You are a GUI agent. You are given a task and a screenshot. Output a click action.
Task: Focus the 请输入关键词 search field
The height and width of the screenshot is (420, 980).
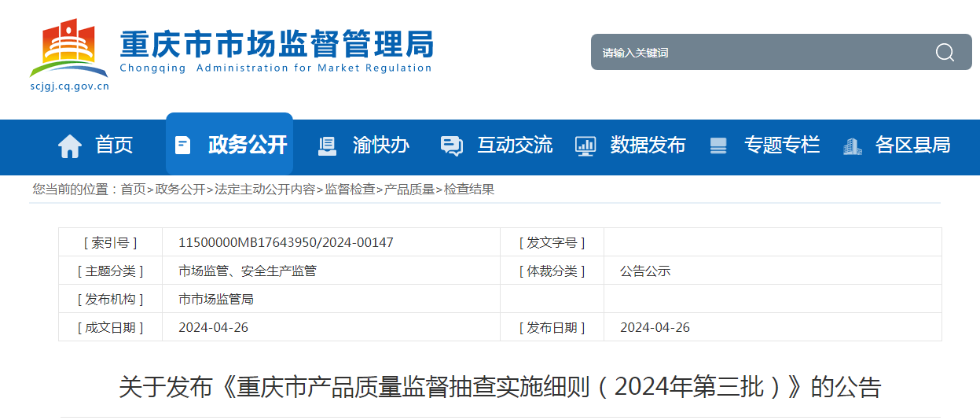coord(762,53)
